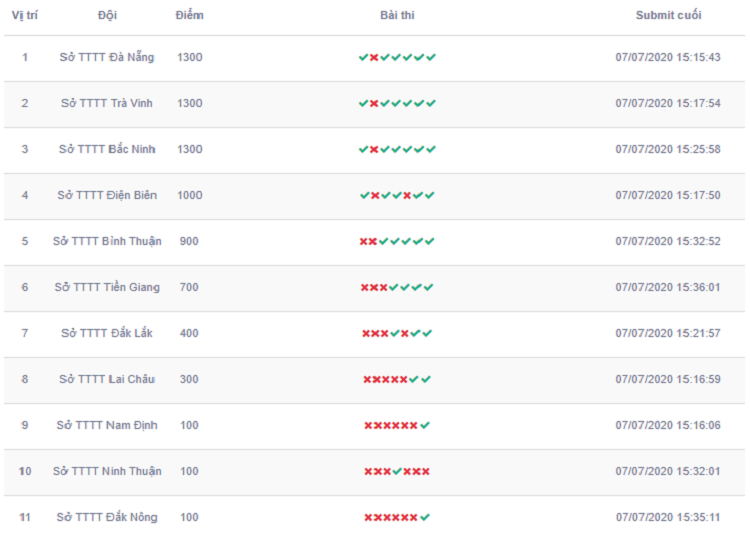Select the Submit cuối column header
Screen dimensions: 750x550
[x=668, y=15]
